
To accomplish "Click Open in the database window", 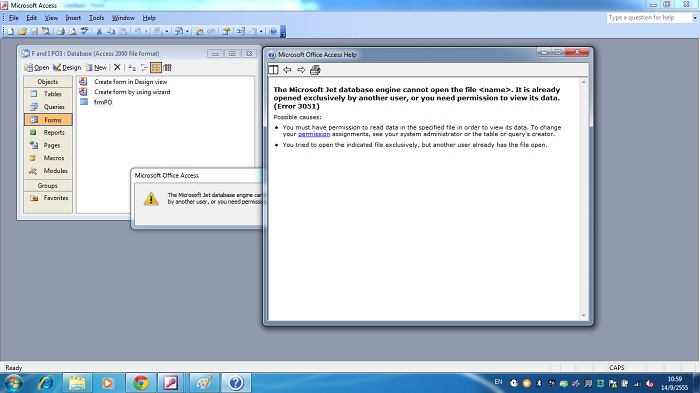I will [38, 67].
